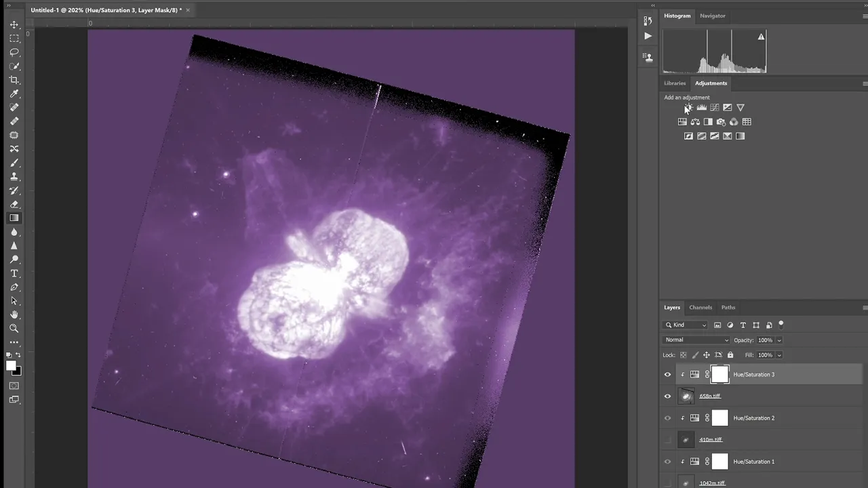Open the Opacity slider dropdown arrow
The image size is (868, 488).
(779, 340)
